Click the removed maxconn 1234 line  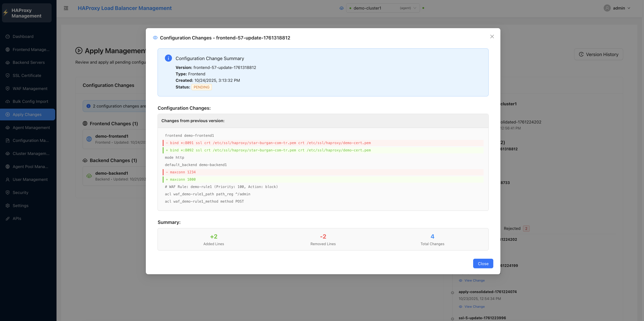(x=323, y=172)
